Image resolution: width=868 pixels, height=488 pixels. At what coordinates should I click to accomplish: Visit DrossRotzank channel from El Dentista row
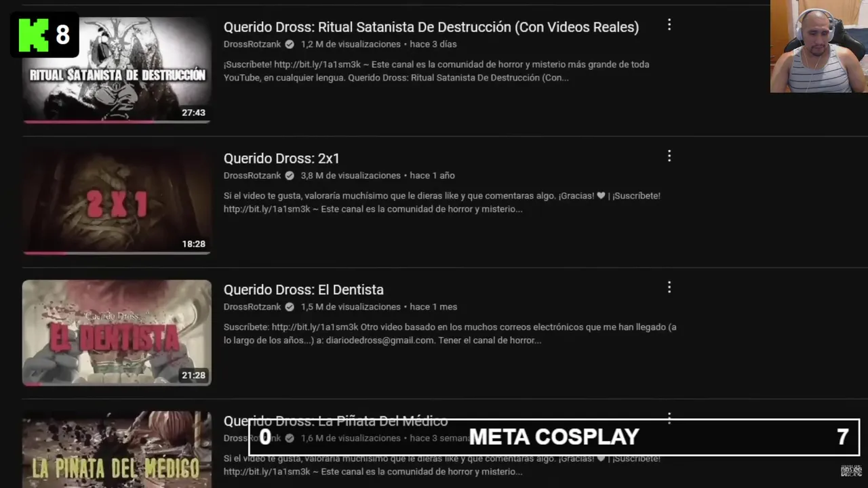click(252, 307)
